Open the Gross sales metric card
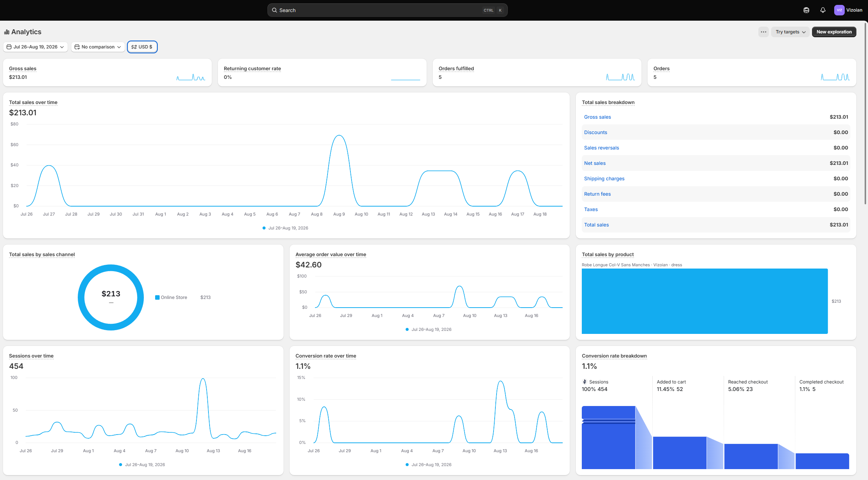868x480 pixels. (107, 72)
